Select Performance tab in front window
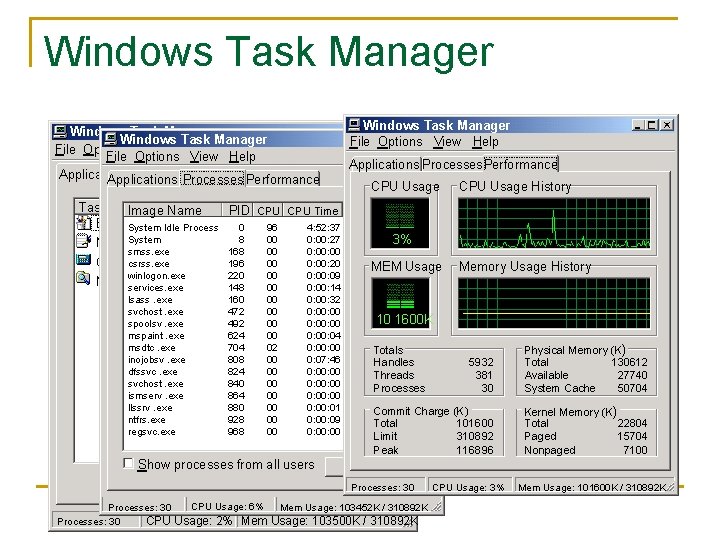720x540 pixels. point(521,164)
